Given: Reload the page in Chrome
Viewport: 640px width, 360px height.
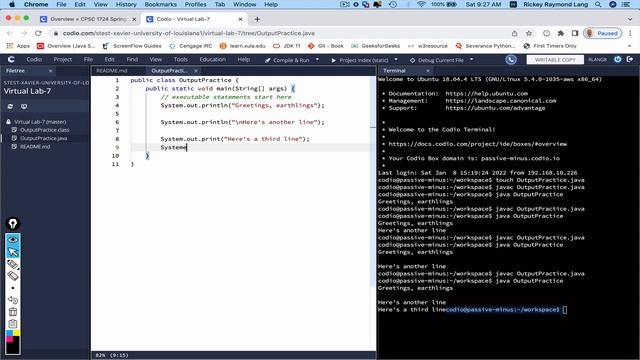Looking at the screenshot, I should pyautogui.click(x=38, y=33).
